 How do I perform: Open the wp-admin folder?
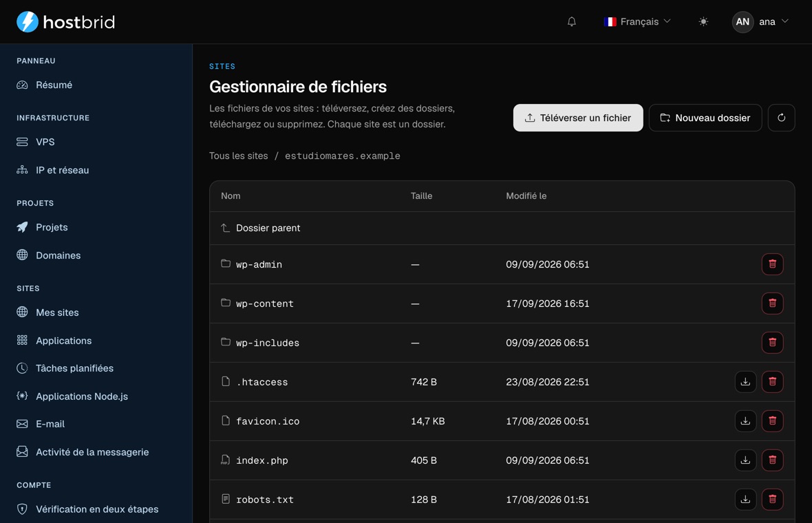tap(259, 264)
